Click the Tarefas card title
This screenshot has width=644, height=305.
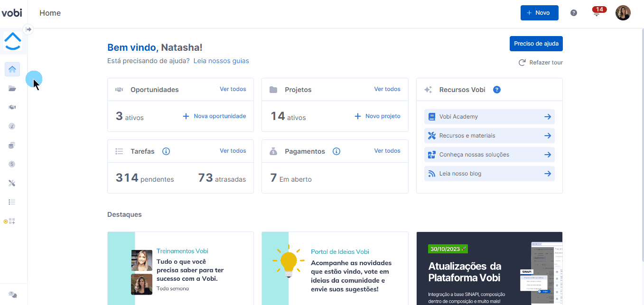(x=142, y=151)
